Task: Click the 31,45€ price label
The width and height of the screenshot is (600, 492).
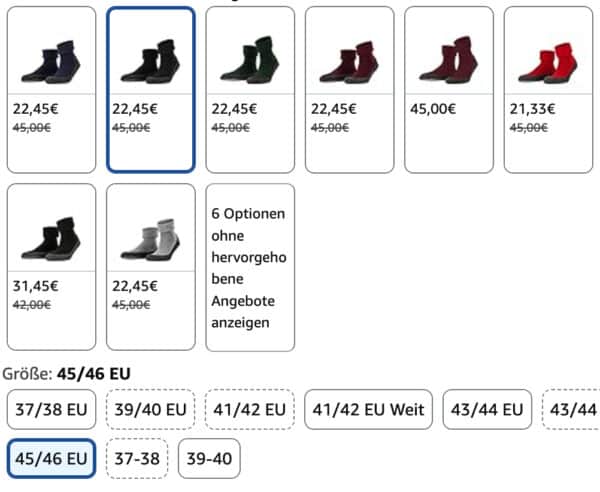Action: (x=35, y=286)
